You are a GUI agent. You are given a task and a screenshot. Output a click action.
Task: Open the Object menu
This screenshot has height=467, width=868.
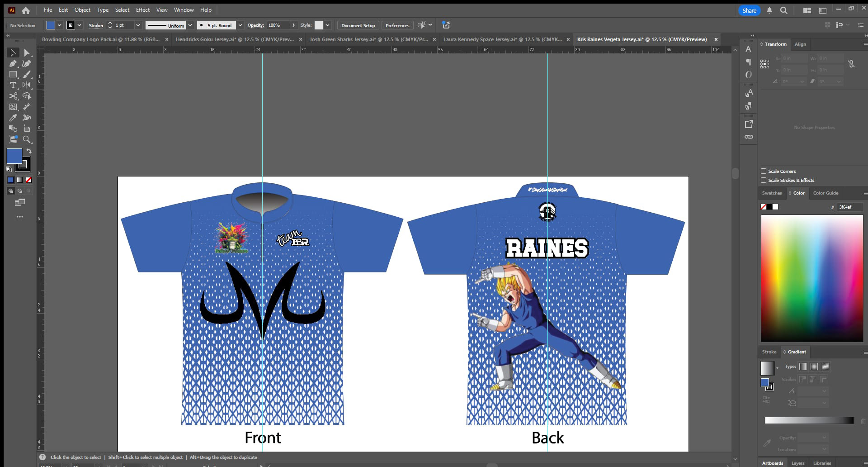pos(82,10)
